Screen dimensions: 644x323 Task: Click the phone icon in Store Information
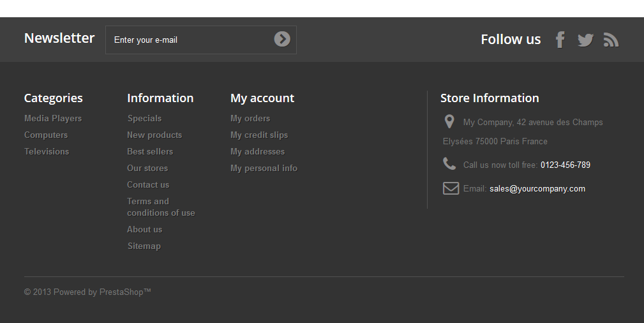[x=449, y=164]
